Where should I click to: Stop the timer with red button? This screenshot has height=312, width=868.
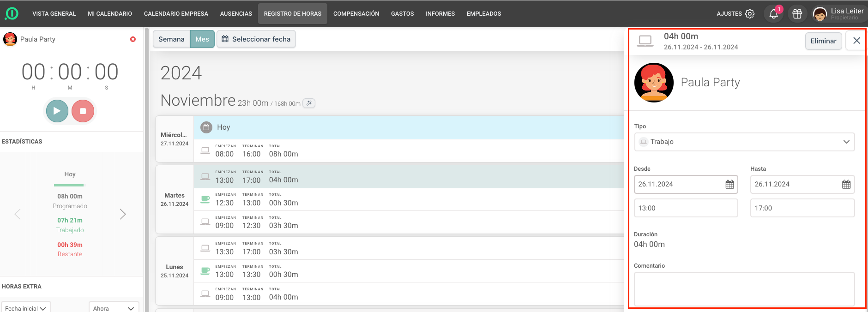[83, 111]
